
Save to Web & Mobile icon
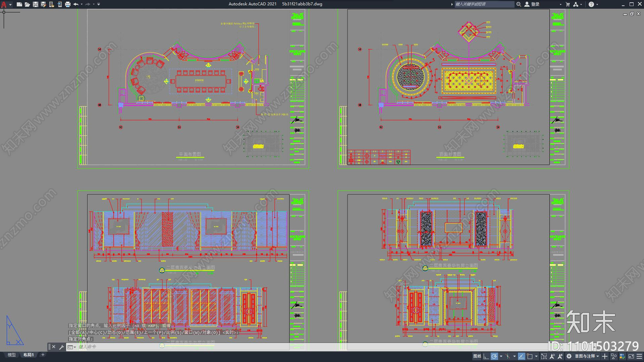(59, 4)
